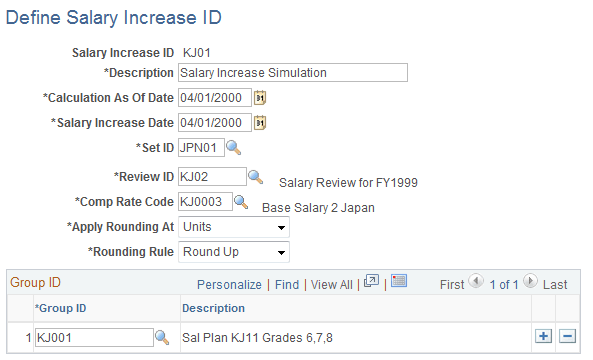Sort by Group ID column header
The height and width of the screenshot is (360, 593).
pyautogui.click(x=61, y=308)
